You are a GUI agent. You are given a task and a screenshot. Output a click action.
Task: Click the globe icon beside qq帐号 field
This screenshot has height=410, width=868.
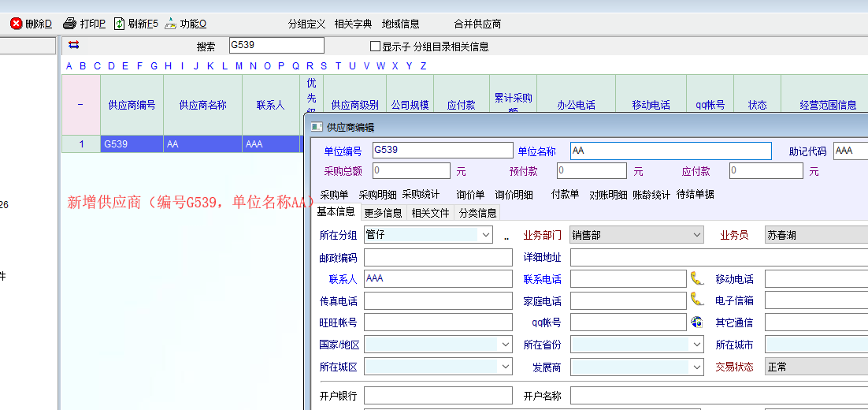696,322
